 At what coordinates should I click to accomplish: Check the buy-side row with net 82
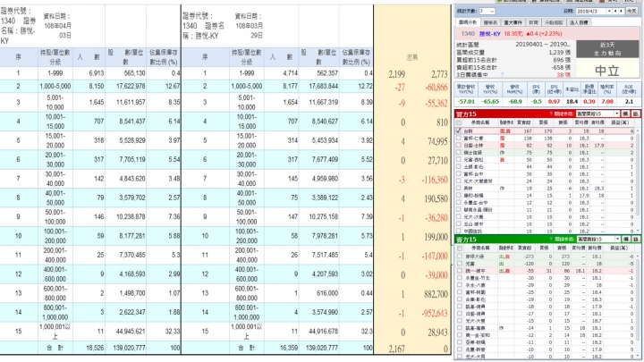pos(459,146)
